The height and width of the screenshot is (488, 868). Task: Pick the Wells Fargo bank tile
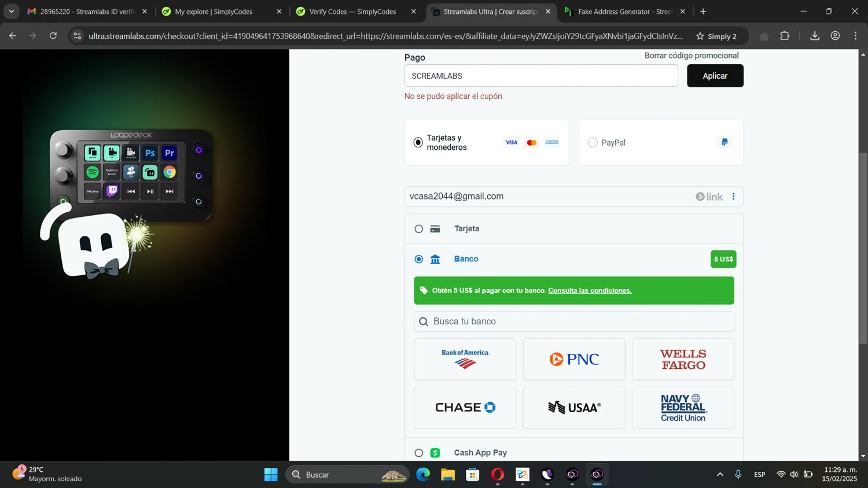coord(683,359)
